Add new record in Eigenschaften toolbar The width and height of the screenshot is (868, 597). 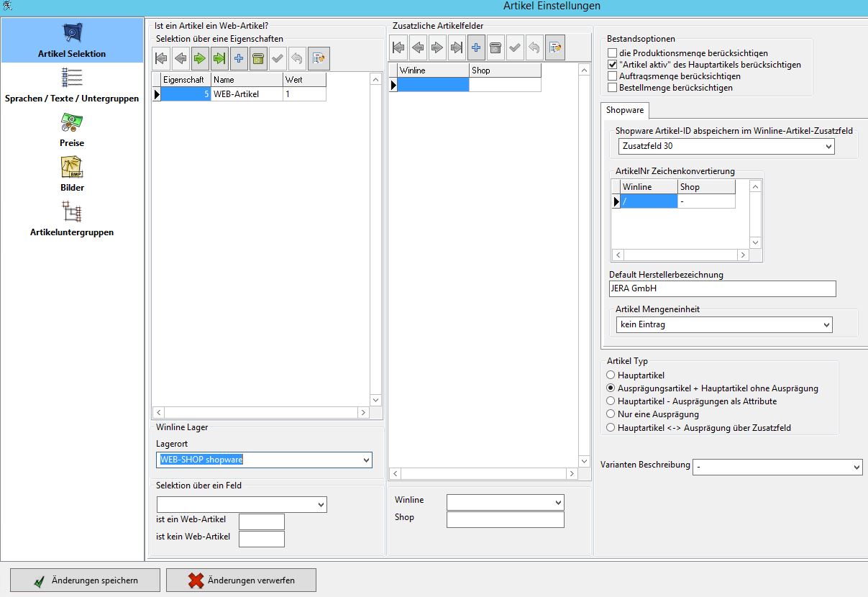pyautogui.click(x=239, y=58)
